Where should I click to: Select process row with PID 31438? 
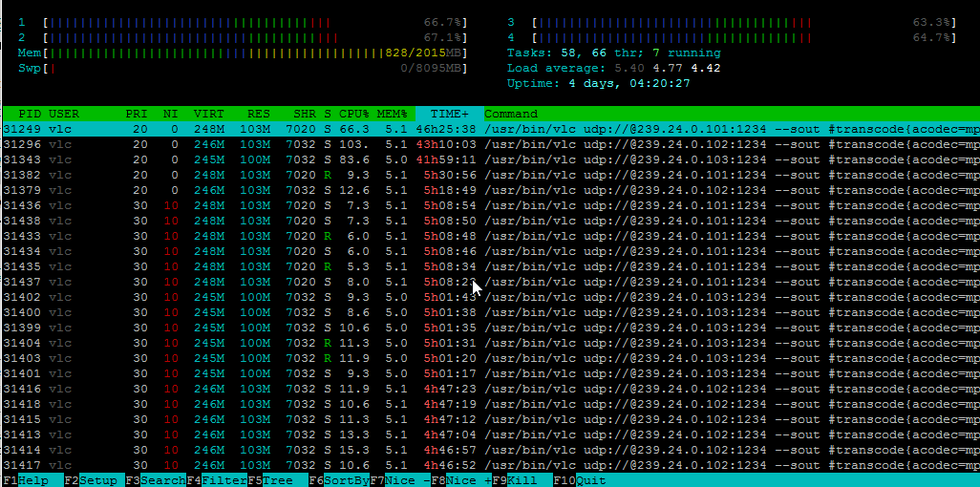point(491,221)
